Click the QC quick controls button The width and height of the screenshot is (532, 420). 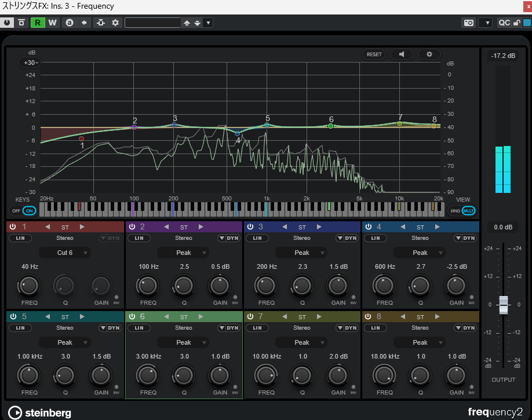tap(504, 23)
